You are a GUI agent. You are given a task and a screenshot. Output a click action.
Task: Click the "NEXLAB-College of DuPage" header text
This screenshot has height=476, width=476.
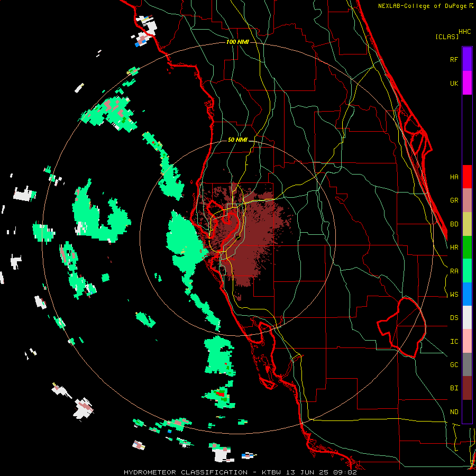point(422,6)
